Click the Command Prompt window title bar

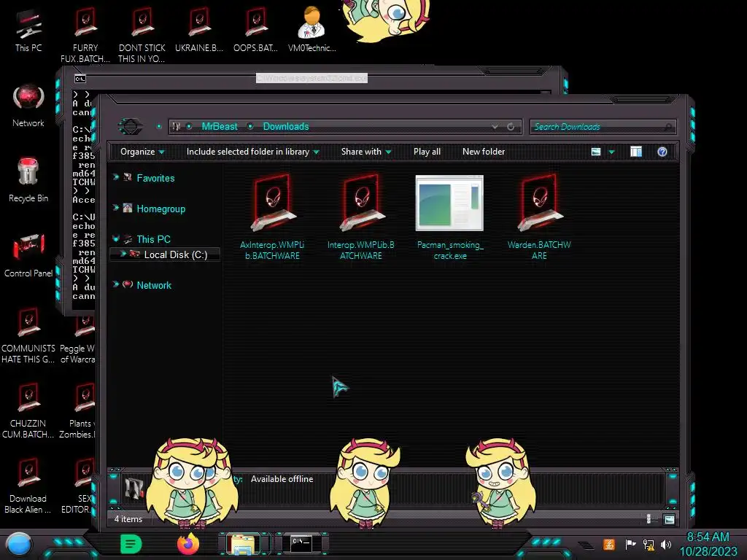(311, 78)
